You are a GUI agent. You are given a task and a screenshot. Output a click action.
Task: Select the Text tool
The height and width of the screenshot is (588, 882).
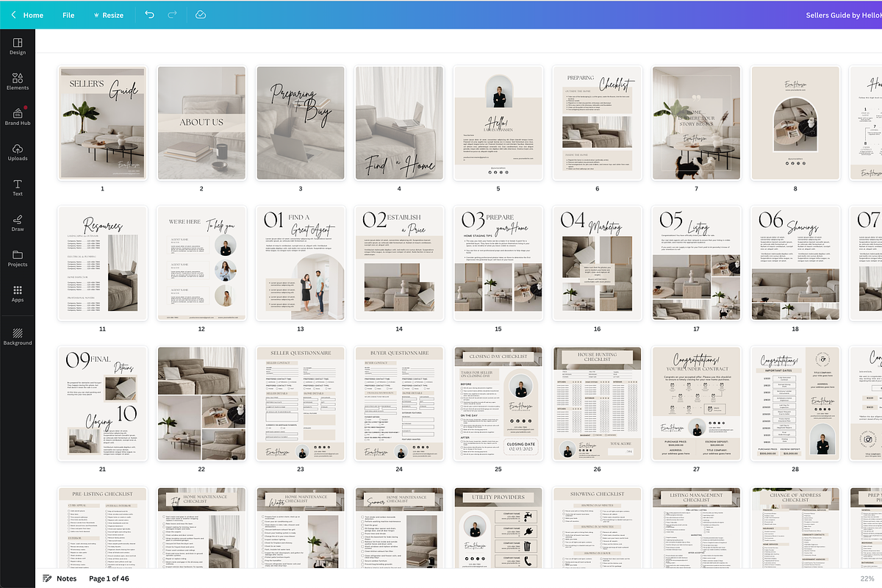(x=18, y=187)
